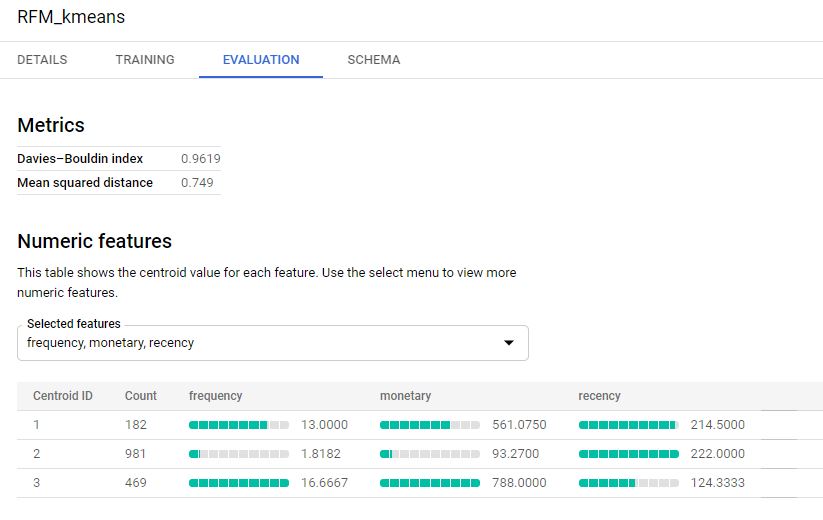Click the RFM_kmeans model title
This screenshot has height=520, width=823.
click(x=71, y=18)
